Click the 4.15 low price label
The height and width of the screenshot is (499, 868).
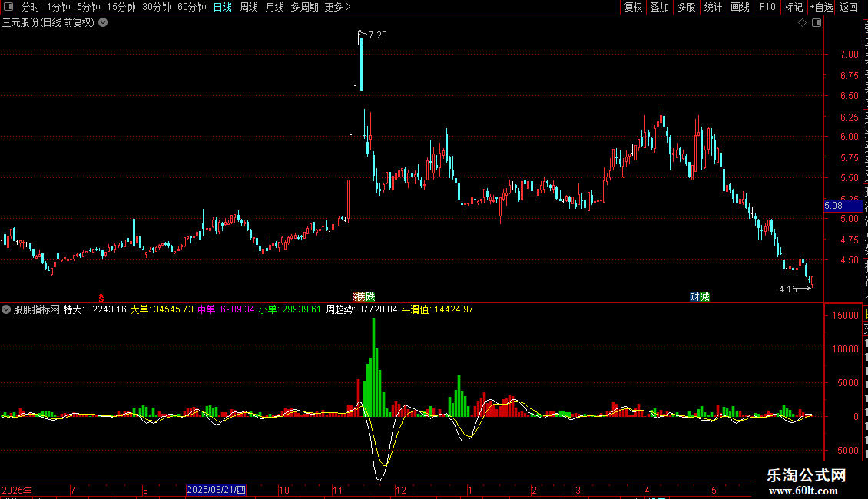click(x=788, y=289)
